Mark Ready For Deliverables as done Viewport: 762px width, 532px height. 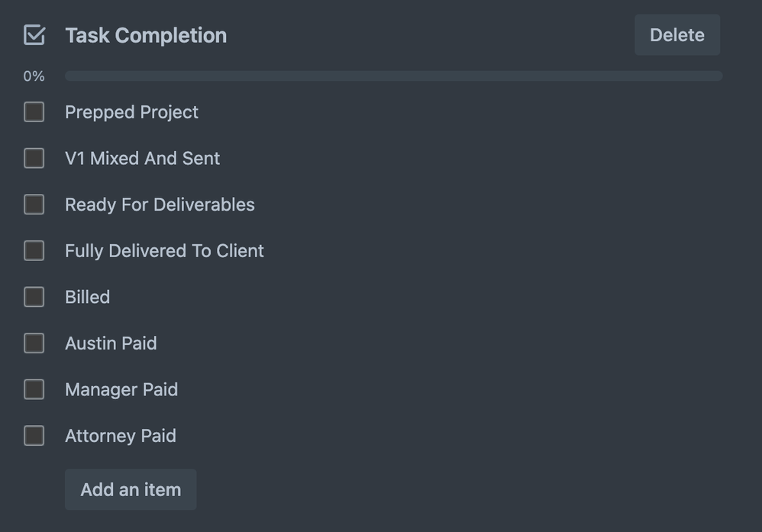click(x=34, y=205)
